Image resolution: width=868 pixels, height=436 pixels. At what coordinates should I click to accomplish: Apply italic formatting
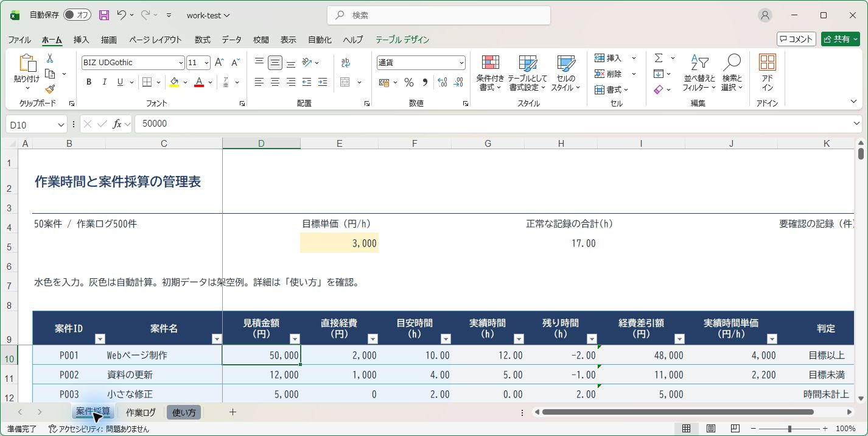[104, 82]
